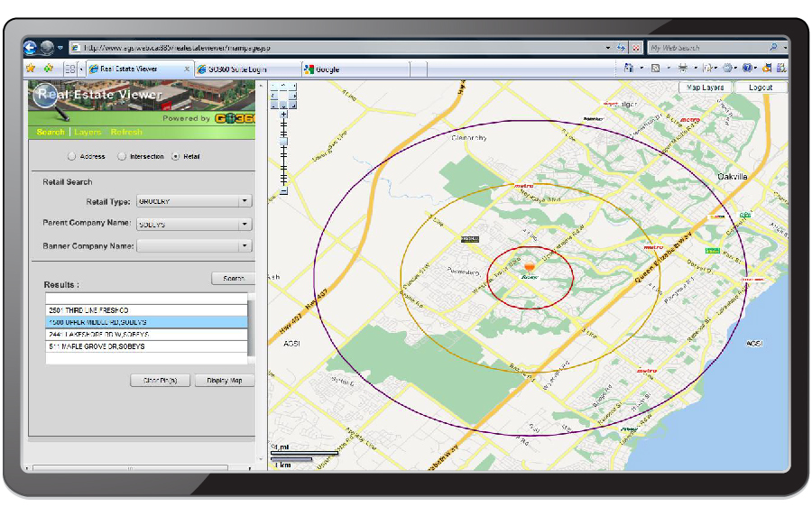Open the Search menu in green bar
This screenshot has height=516, width=812.
click(51, 132)
